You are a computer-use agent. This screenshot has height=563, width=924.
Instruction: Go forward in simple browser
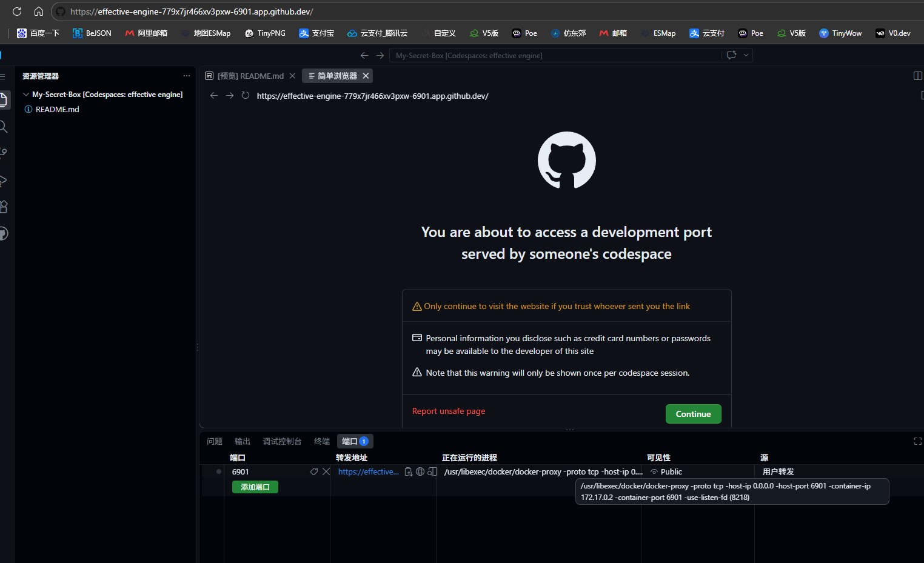(x=230, y=96)
